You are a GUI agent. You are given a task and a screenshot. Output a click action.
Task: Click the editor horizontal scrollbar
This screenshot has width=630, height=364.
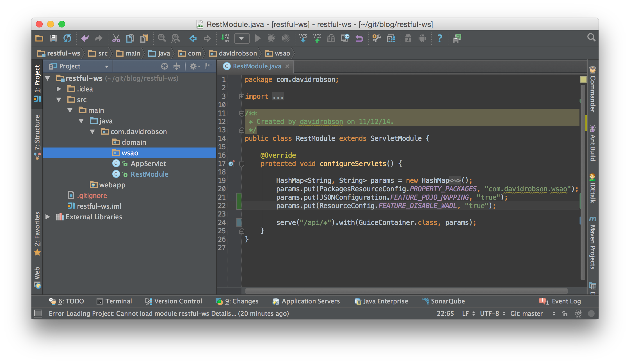[406, 291]
